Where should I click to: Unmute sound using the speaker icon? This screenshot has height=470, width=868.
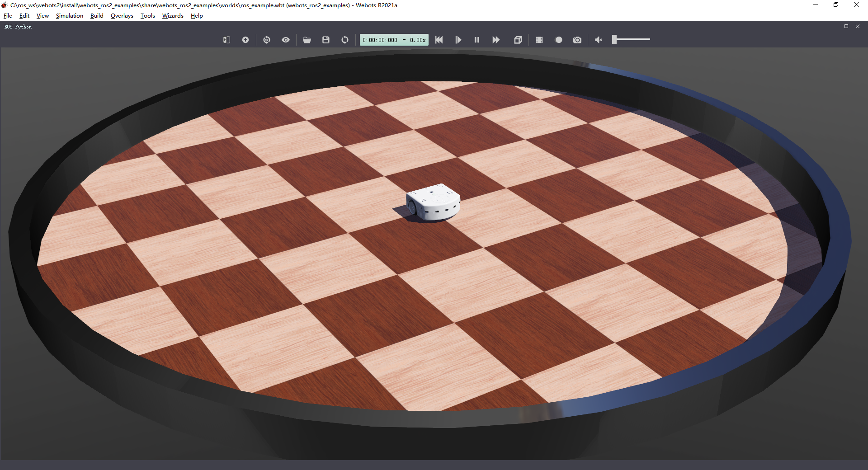tap(599, 40)
